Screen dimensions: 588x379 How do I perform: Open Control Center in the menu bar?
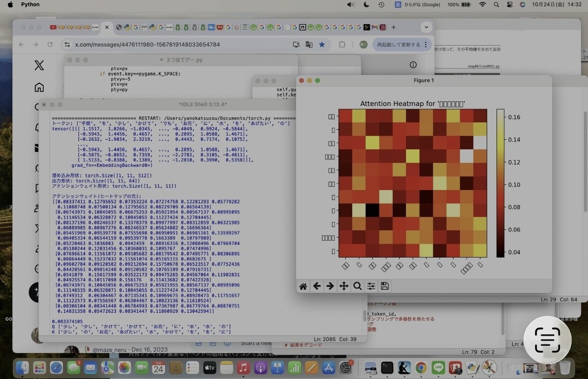[510, 4]
